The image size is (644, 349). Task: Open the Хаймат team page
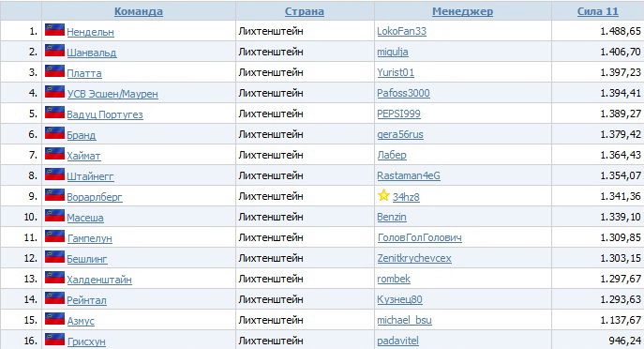[x=83, y=156]
